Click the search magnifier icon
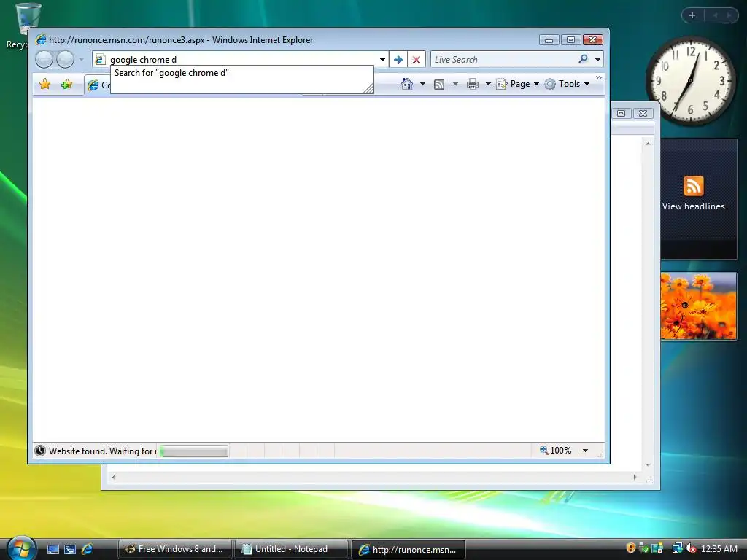747x560 pixels. (x=583, y=59)
